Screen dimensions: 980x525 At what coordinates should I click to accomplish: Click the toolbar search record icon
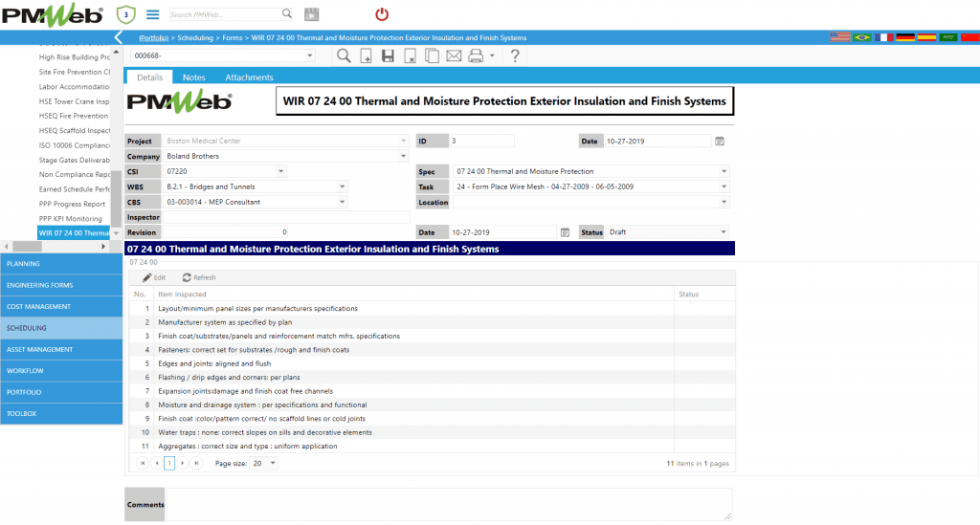tap(344, 55)
